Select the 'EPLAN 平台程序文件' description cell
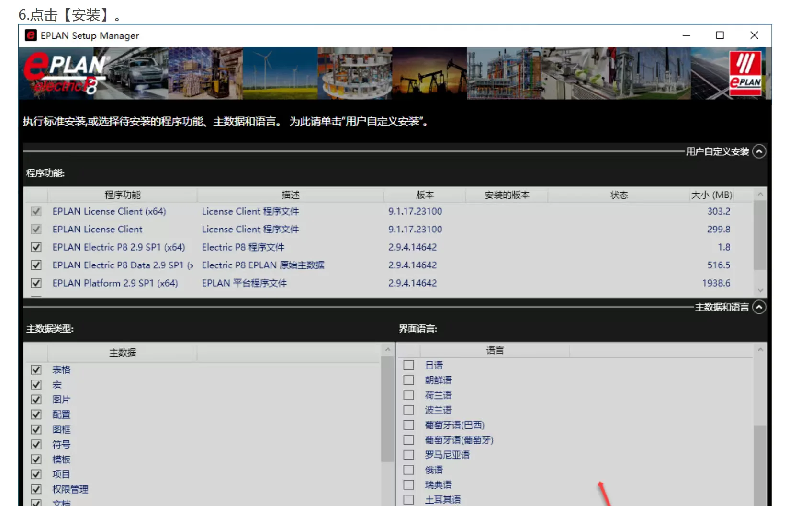 pyautogui.click(x=244, y=283)
